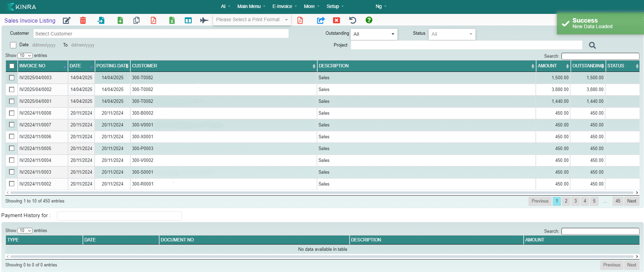Toggle the select-all header checkbox
Screen dimensions: 644x272
click(12, 66)
